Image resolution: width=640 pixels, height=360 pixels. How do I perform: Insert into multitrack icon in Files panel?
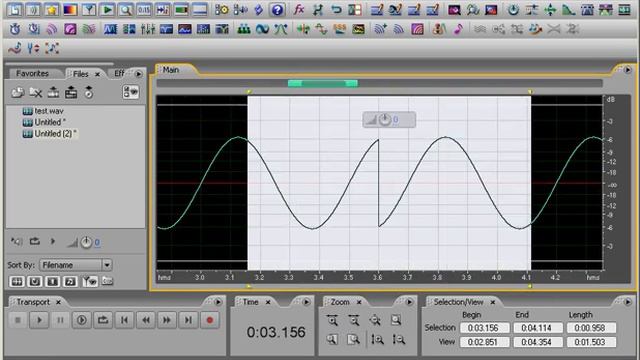point(53,93)
